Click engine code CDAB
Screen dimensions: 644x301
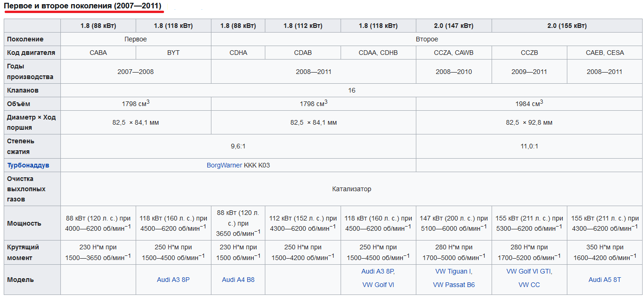coord(303,53)
